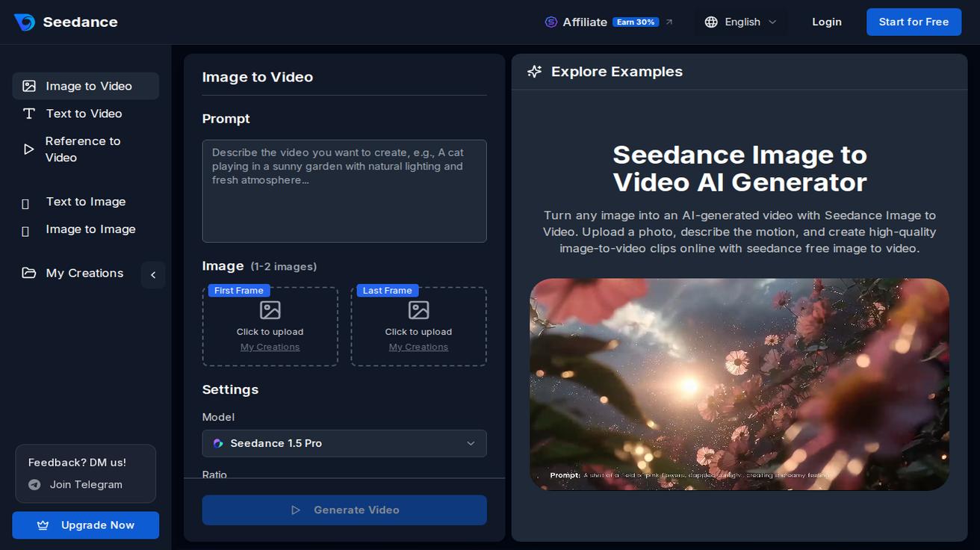Click the Generate Video button
Screen dimensions: 980x550
[x=344, y=510]
